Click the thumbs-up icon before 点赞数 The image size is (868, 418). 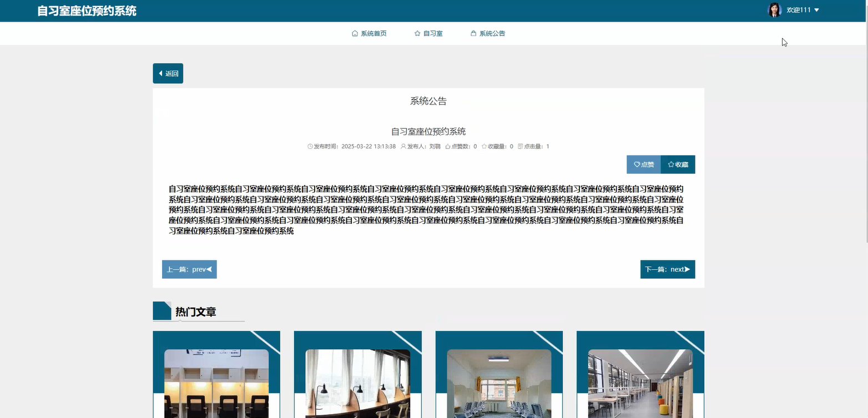click(448, 146)
